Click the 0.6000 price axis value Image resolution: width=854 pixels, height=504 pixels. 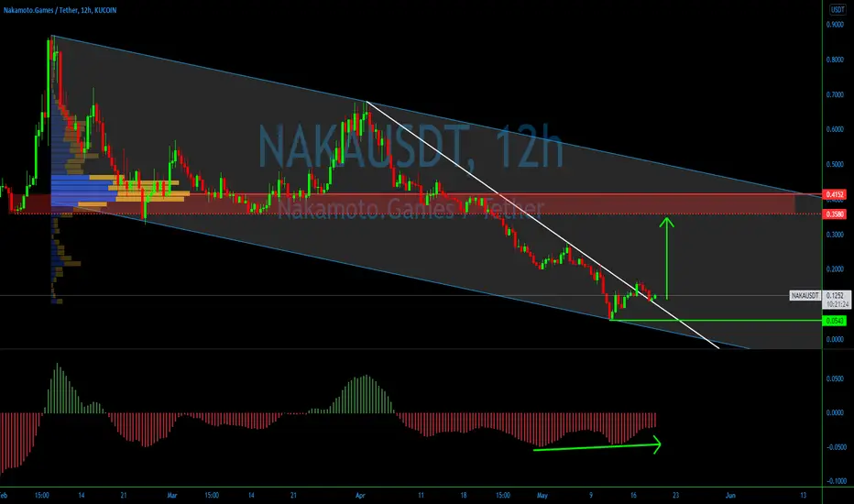click(x=835, y=129)
